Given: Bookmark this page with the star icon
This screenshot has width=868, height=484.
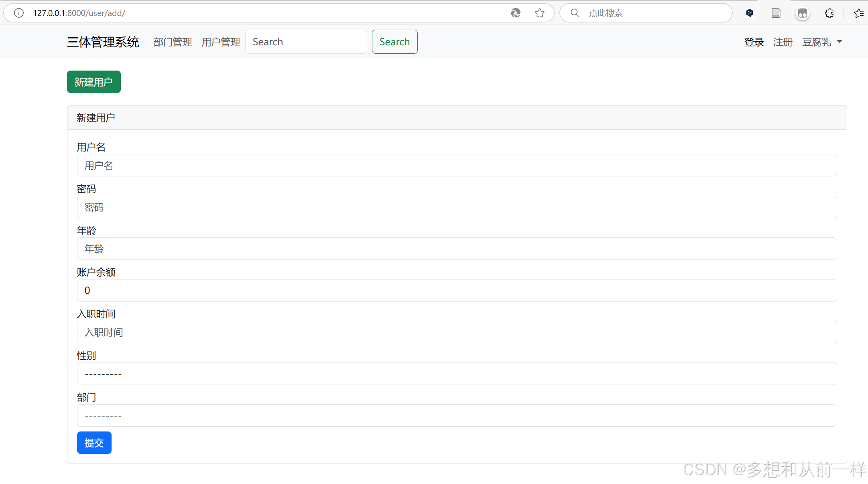Looking at the screenshot, I should pos(540,13).
